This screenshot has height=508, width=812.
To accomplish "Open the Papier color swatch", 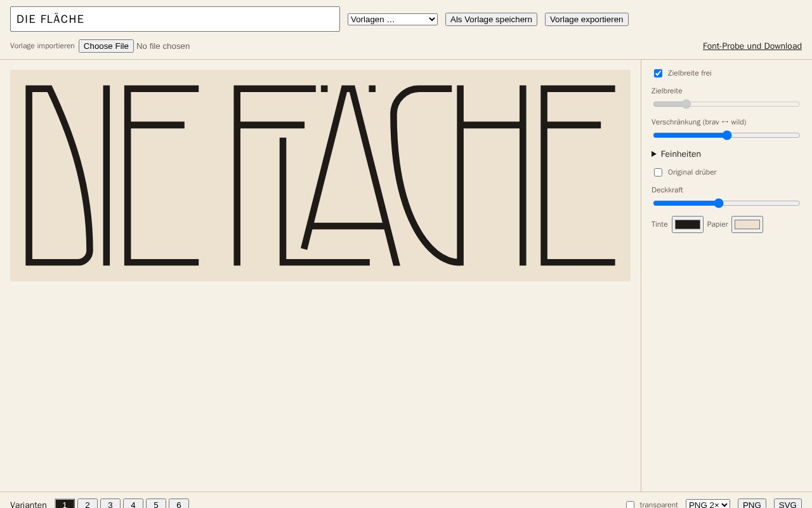I will click(747, 224).
